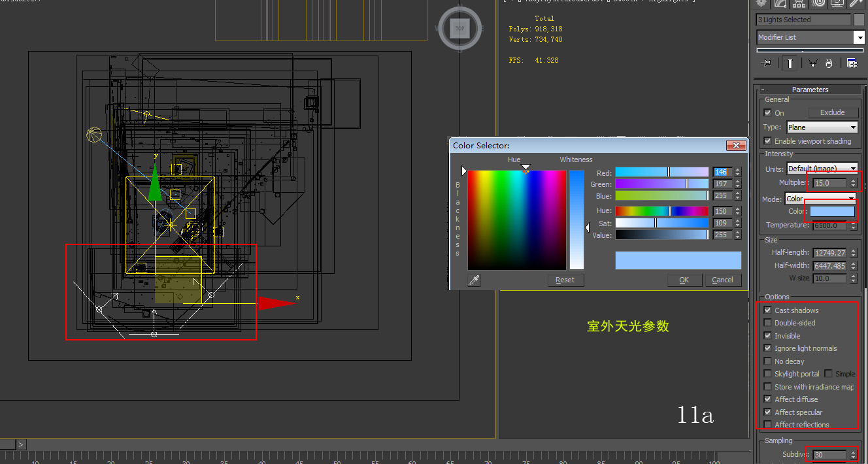Click the Exclude button
The height and width of the screenshot is (464, 868).
832,112
